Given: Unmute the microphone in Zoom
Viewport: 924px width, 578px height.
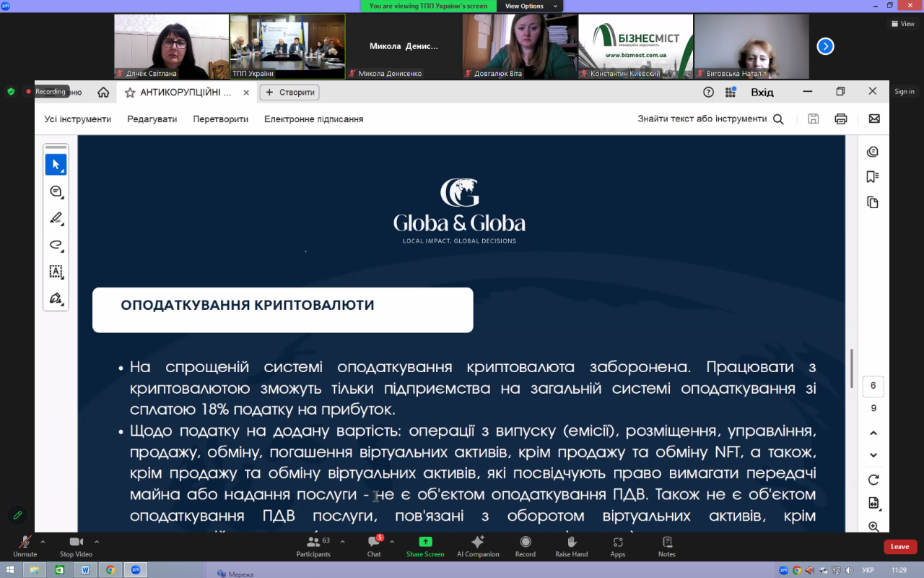Looking at the screenshot, I should (x=25, y=545).
